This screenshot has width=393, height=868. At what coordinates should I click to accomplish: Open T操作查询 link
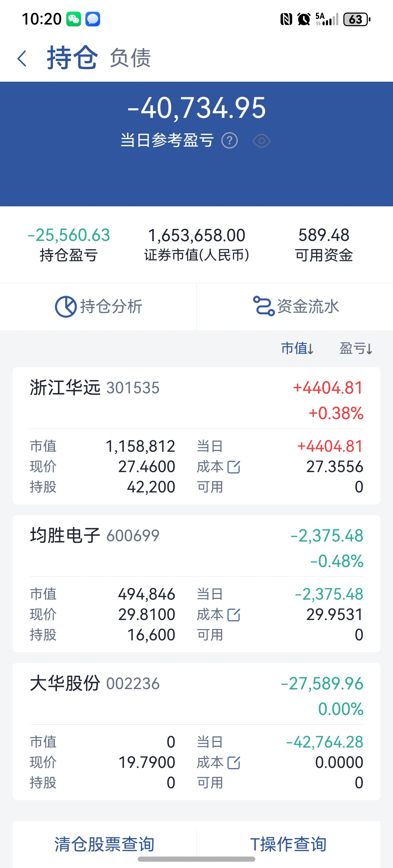pyautogui.click(x=288, y=844)
